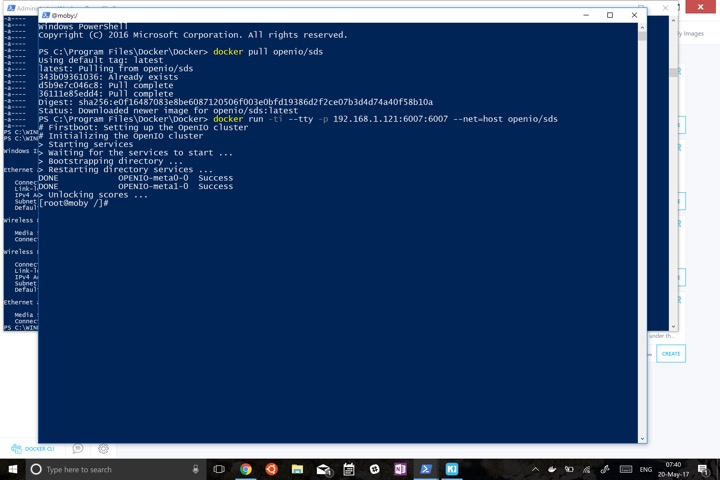Click the 'OPENIO-meta0-0 Success' row
Image resolution: width=720 pixels, height=480 pixels.
(x=135, y=178)
